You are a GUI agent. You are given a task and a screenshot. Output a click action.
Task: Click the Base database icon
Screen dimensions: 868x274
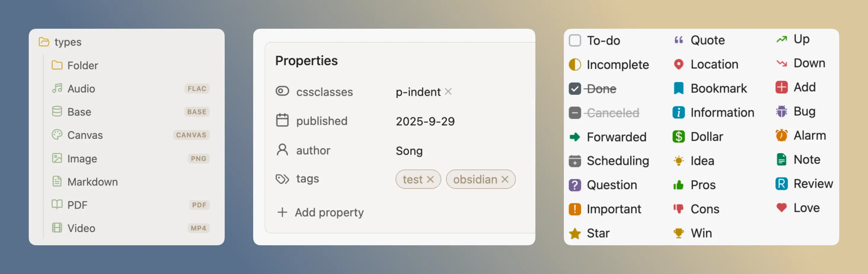pos(57,111)
